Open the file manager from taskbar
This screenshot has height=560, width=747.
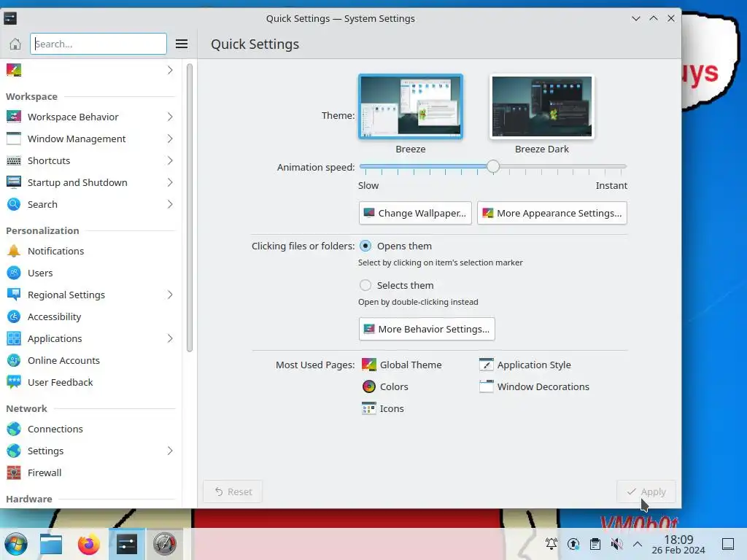(x=51, y=544)
